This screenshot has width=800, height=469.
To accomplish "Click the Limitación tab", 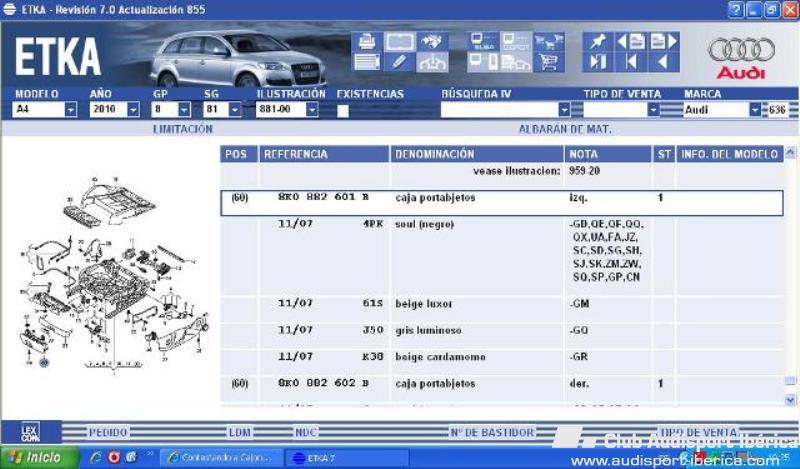I will [x=183, y=129].
